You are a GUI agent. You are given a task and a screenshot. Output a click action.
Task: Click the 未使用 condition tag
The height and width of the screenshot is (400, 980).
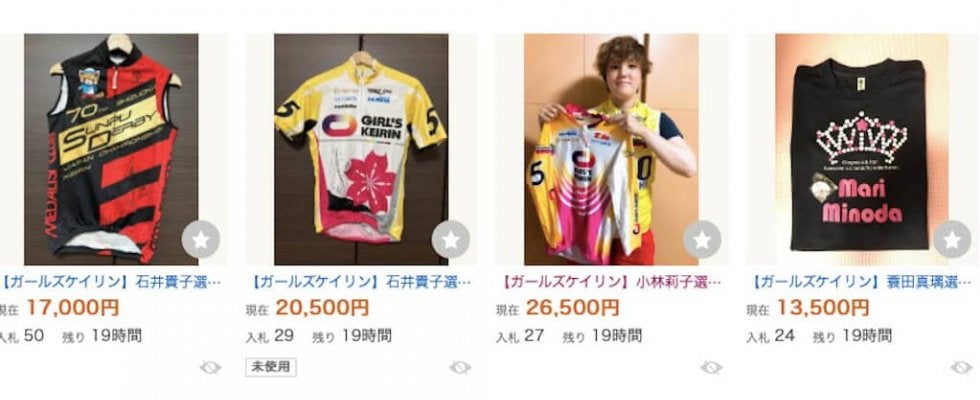[271, 367]
